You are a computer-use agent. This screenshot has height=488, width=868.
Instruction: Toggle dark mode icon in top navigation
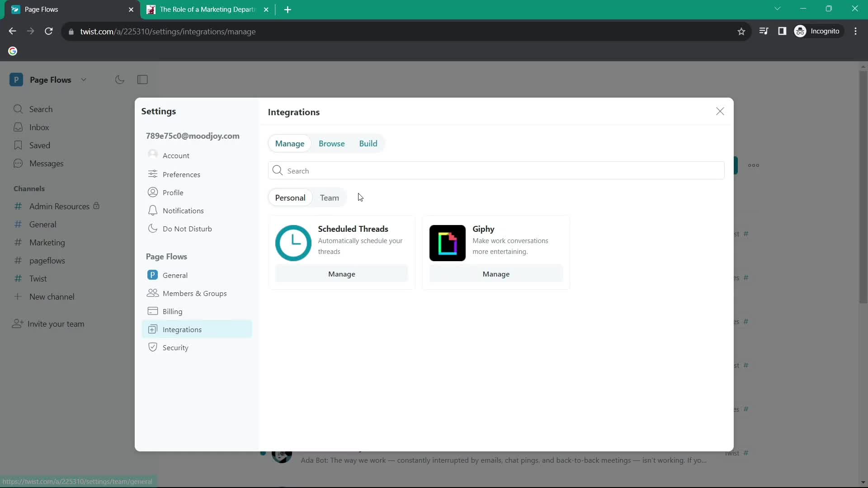[x=119, y=79]
